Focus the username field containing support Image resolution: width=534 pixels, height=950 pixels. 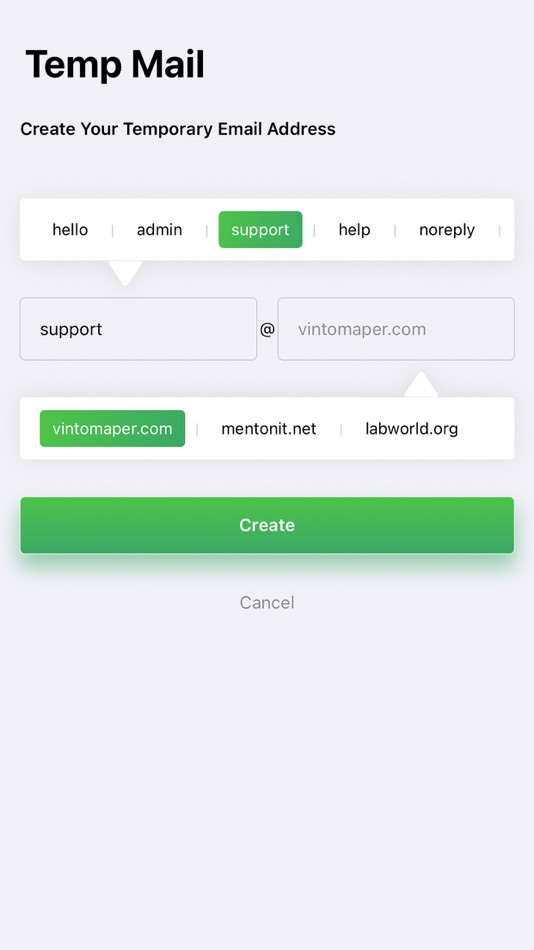138,329
